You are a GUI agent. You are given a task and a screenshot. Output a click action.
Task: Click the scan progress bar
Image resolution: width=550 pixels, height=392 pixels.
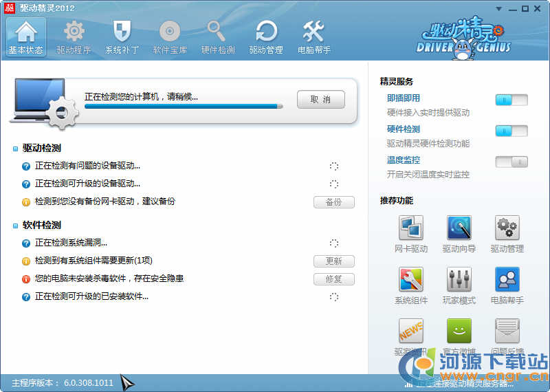(184, 107)
